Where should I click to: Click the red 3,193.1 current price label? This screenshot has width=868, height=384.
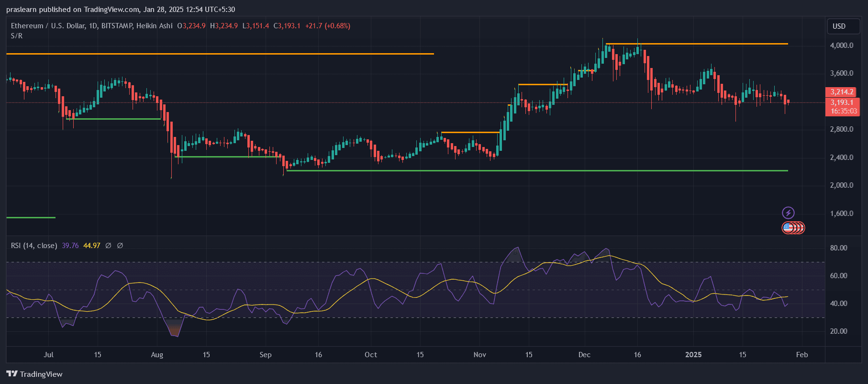842,102
